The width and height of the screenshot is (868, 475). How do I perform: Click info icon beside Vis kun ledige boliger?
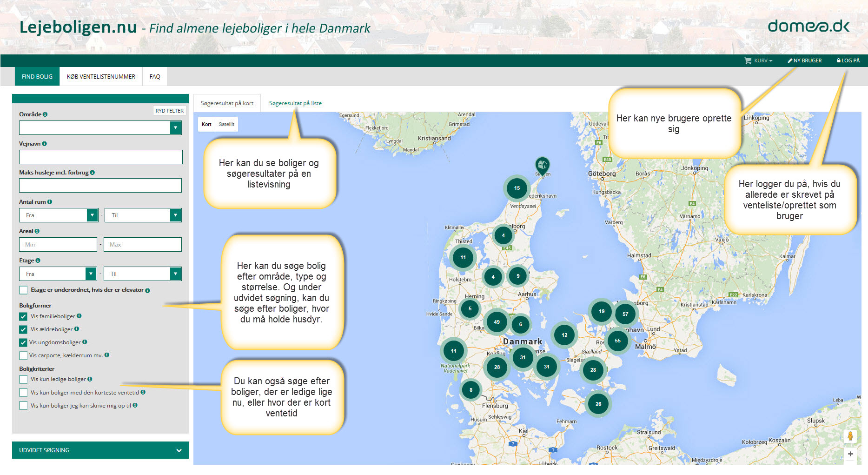pyautogui.click(x=90, y=379)
